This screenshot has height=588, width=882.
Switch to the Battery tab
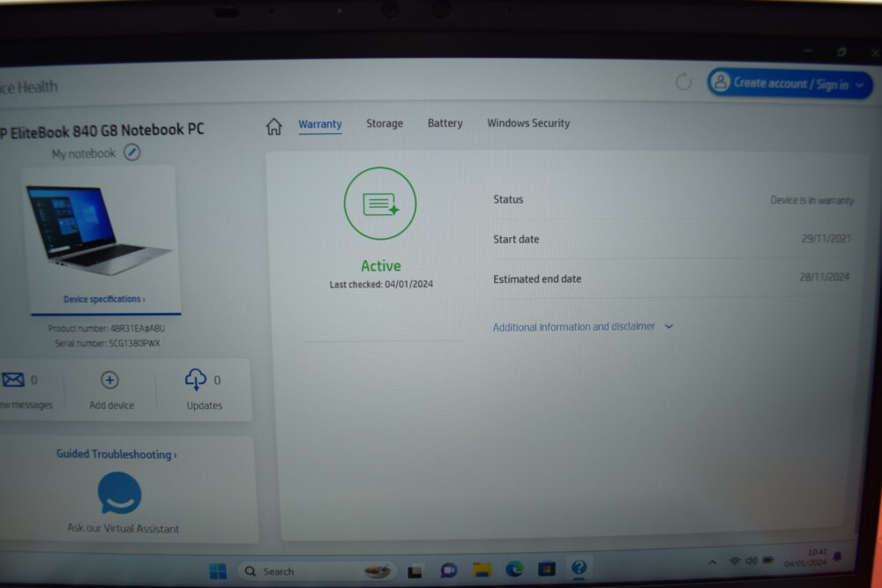pyautogui.click(x=445, y=123)
